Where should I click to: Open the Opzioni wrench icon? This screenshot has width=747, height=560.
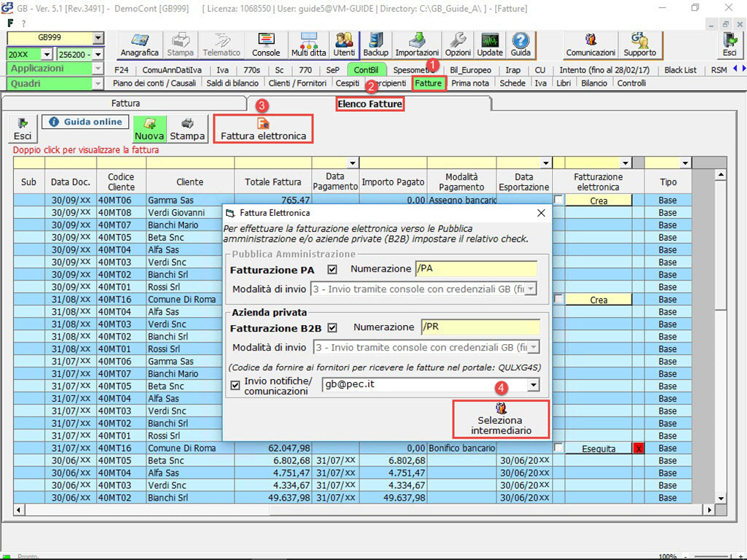(458, 45)
